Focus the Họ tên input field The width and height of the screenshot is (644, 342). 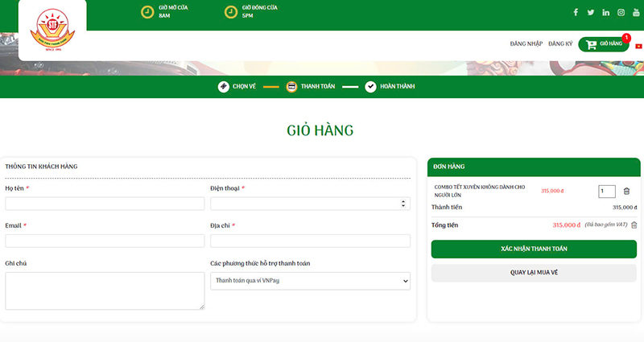point(105,204)
